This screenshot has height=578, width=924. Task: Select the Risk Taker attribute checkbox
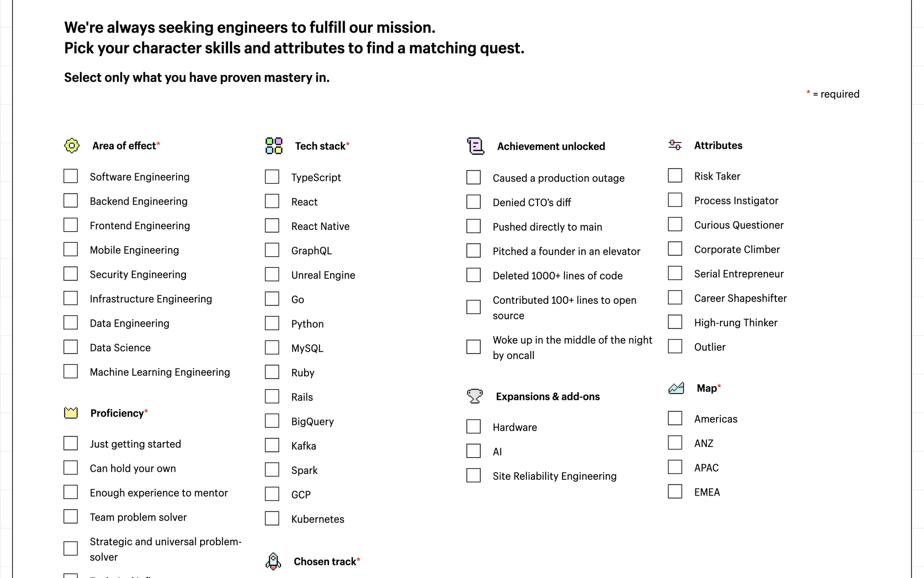point(675,175)
